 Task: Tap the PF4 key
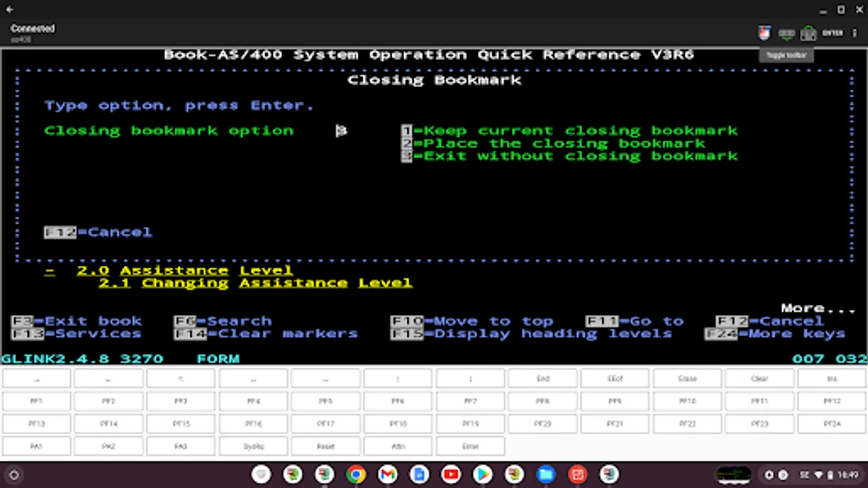[253, 401]
